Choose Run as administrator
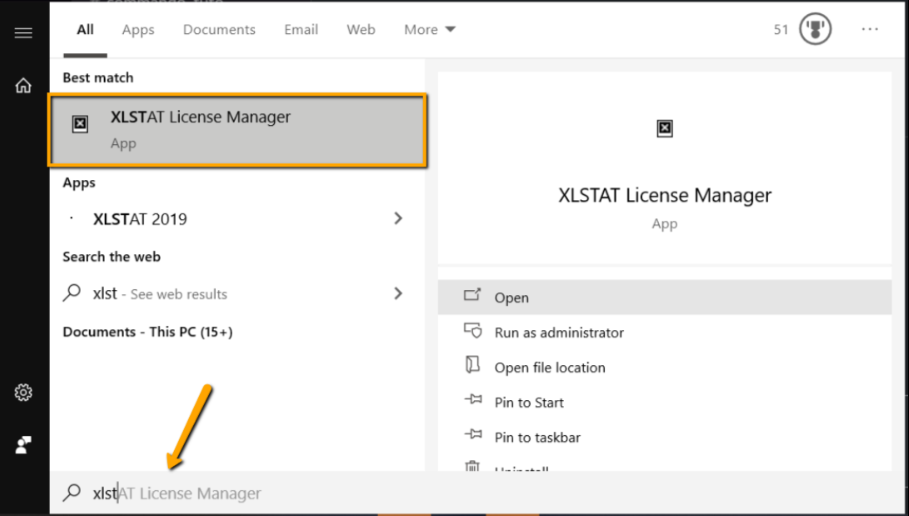This screenshot has height=516, width=909. click(x=558, y=333)
